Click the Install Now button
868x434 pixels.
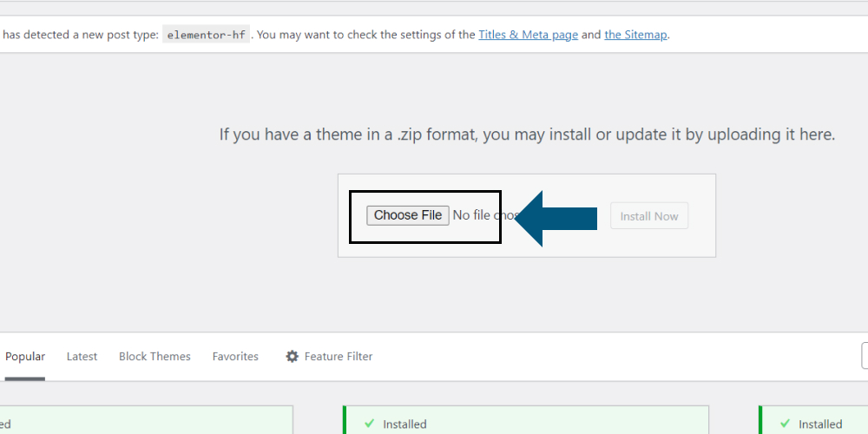648,216
